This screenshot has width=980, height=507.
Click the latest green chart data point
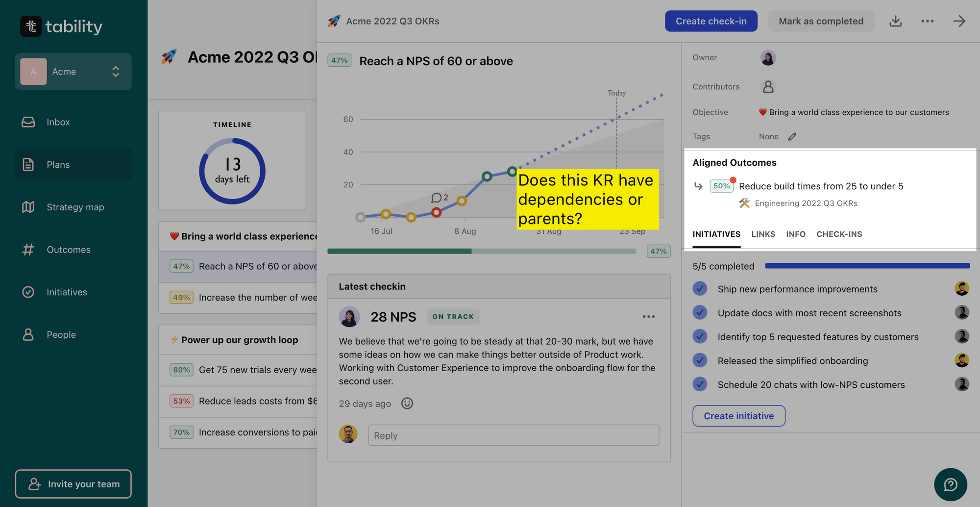tap(512, 172)
